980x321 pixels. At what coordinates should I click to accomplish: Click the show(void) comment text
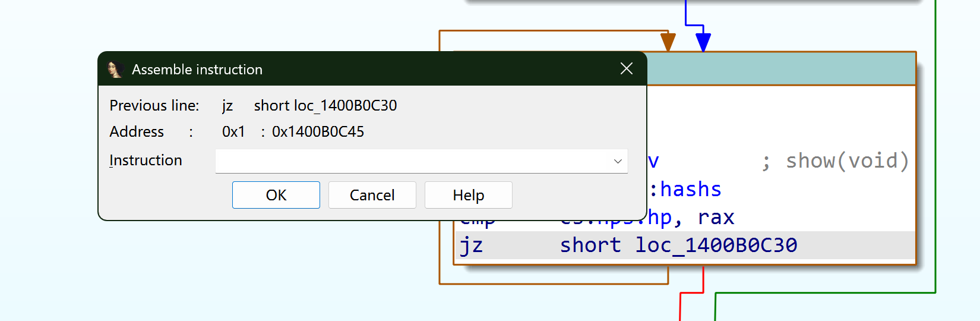pyautogui.click(x=847, y=161)
